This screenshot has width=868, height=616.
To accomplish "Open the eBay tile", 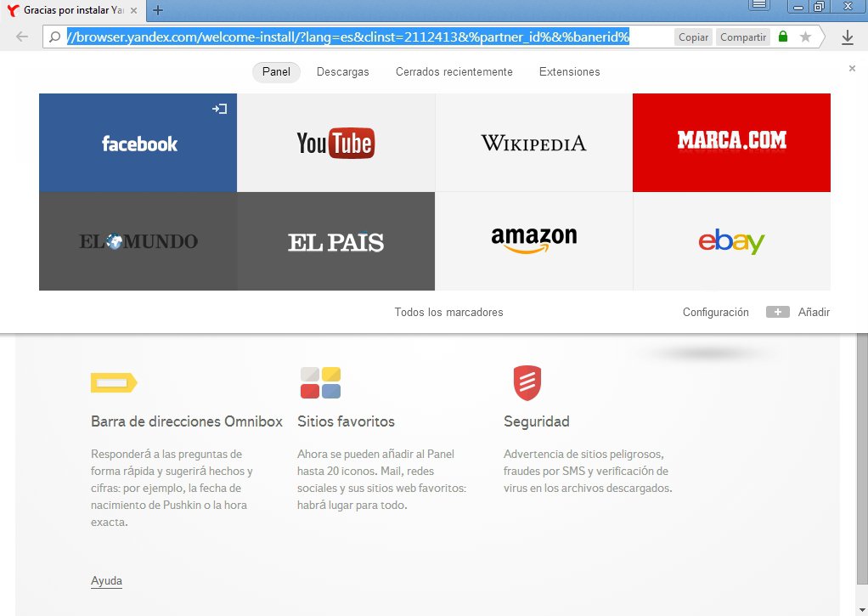I will [x=731, y=241].
